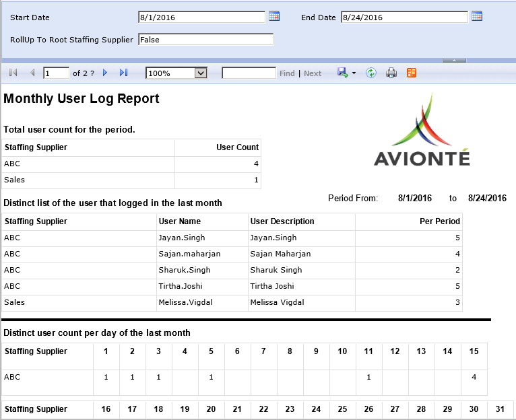Jump to last report page
This screenshot has height=420, width=516.
(x=124, y=73)
